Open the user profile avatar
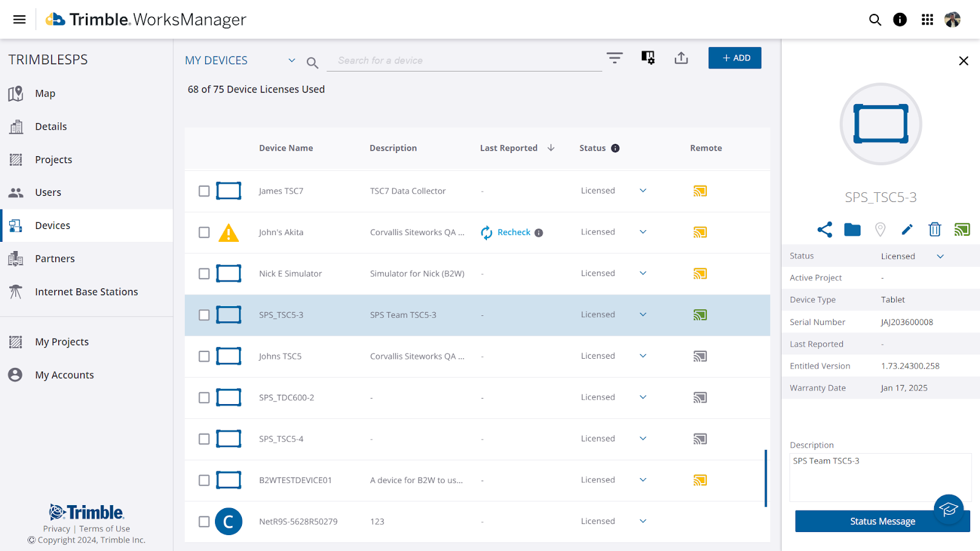Viewport: 980px width, 551px height. click(952, 20)
